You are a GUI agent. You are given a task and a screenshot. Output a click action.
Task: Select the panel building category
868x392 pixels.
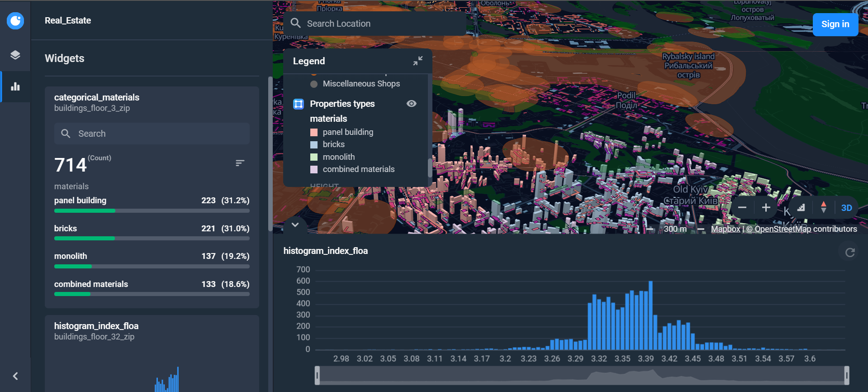click(x=152, y=205)
